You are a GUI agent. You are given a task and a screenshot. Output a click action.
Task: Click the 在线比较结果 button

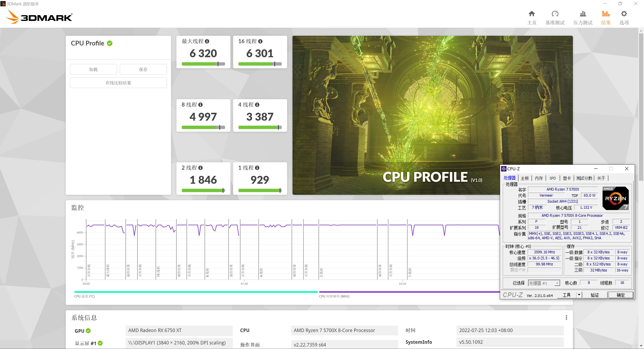[118, 83]
